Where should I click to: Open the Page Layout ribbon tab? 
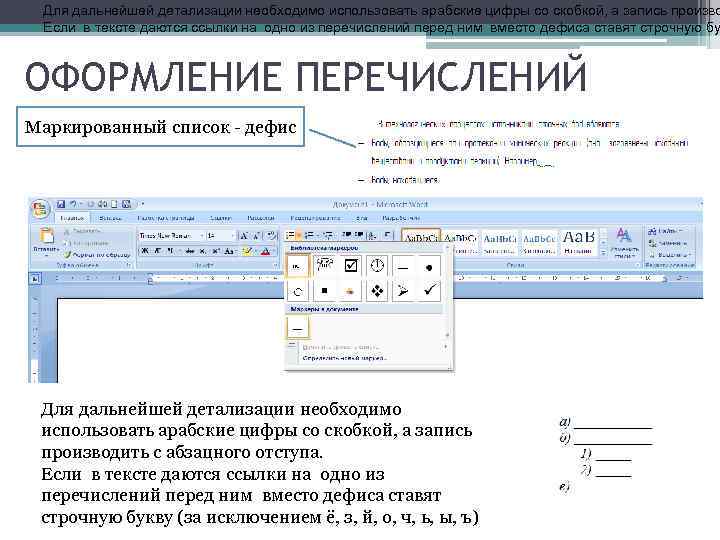tap(166, 218)
